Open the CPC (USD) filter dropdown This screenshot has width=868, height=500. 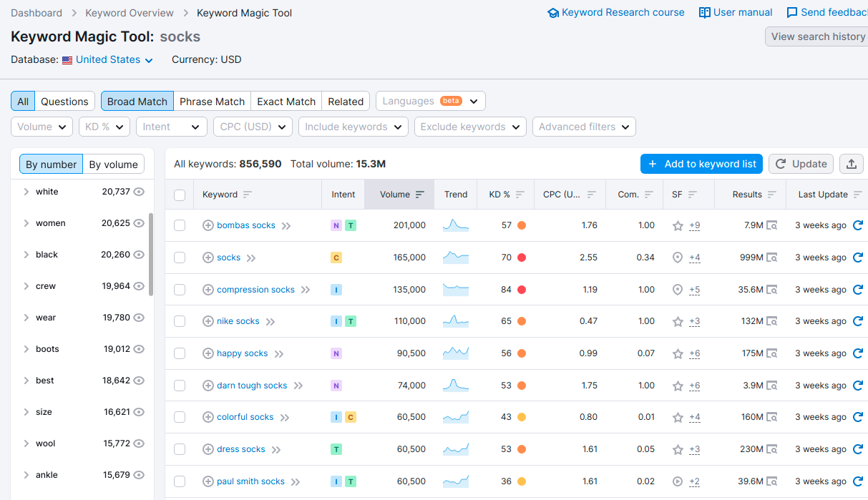tap(253, 127)
